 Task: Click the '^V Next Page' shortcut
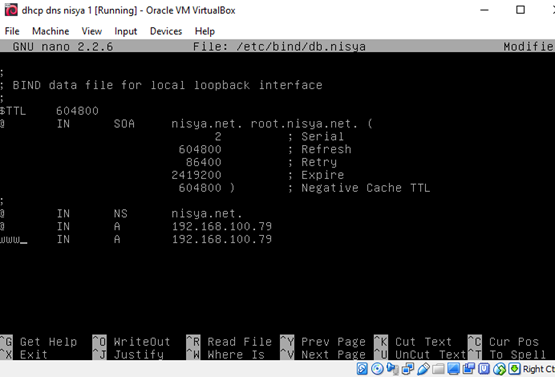pyautogui.click(x=323, y=354)
